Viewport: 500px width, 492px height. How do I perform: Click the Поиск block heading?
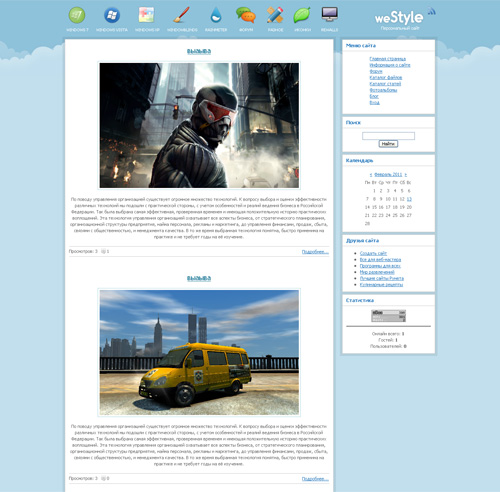tap(353, 123)
